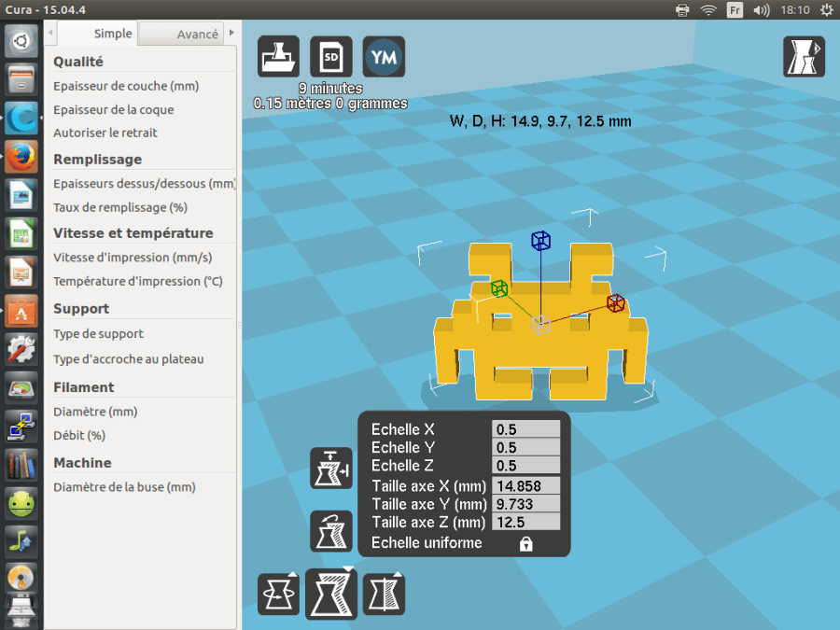840x630 pixels.
Task: Share model on YouMagine via YM icon
Action: click(384, 57)
